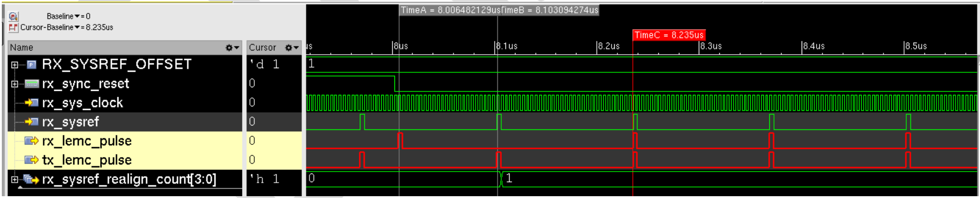Open the Baseline dropdown arrow
The image size is (980, 198).
pyautogui.click(x=77, y=16)
